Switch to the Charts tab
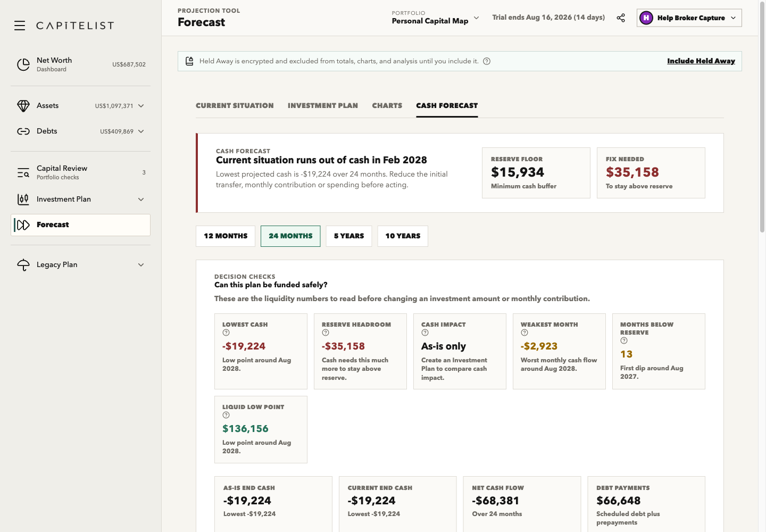766x532 pixels. point(387,106)
